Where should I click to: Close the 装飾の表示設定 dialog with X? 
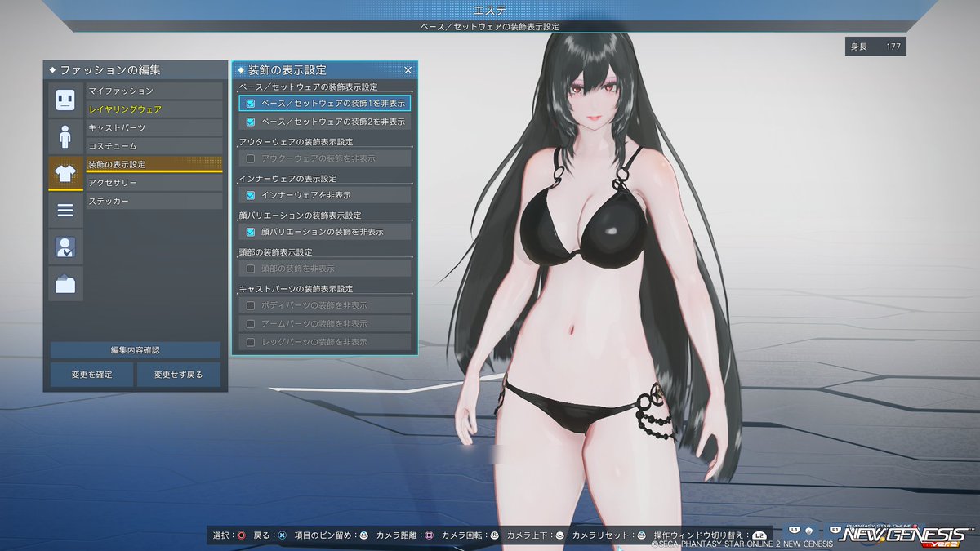[x=408, y=70]
